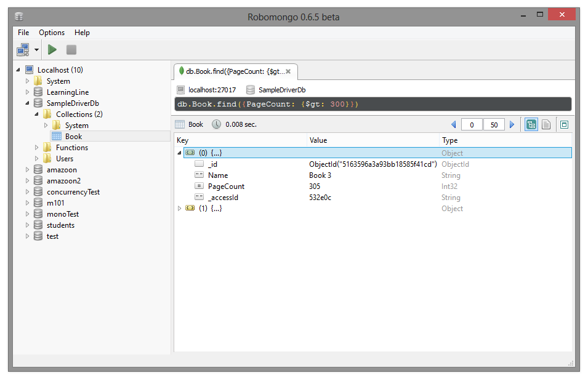Open the File menu
The height and width of the screenshot is (381, 588).
(x=23, y=33)
